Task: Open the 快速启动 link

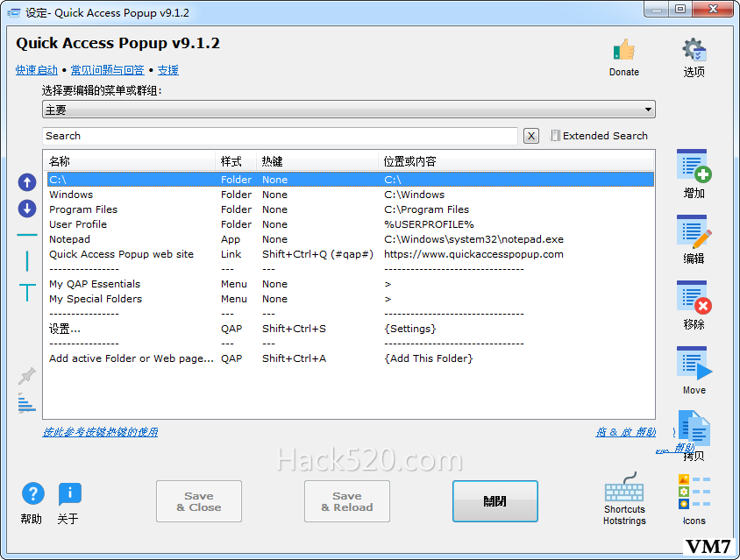Action: [36, 70]
